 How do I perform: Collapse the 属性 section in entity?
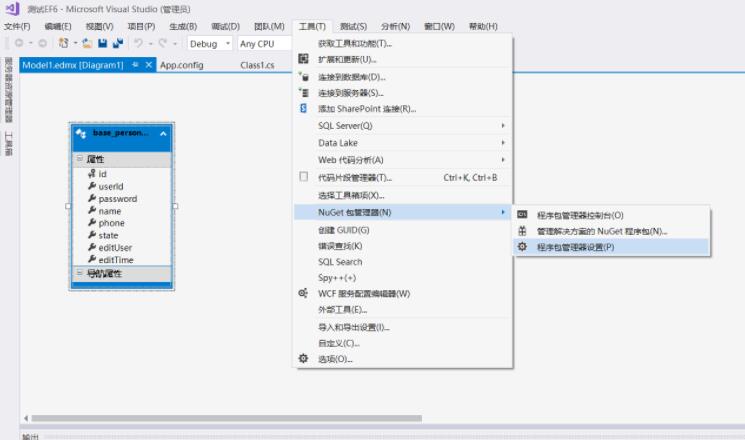point(80,160)
